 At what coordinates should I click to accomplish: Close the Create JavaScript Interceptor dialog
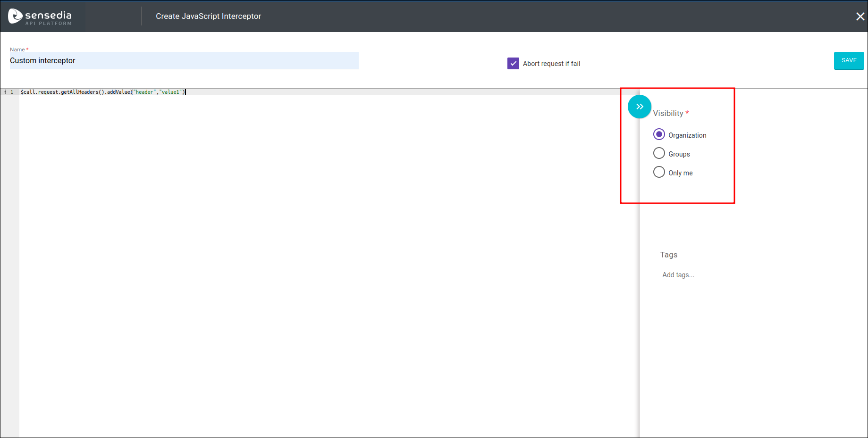860,17
